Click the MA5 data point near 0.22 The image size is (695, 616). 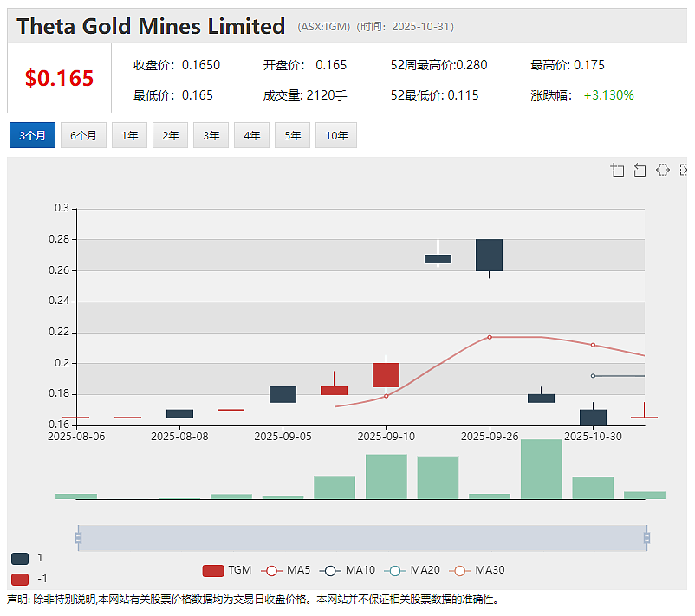tap(490, 337)
